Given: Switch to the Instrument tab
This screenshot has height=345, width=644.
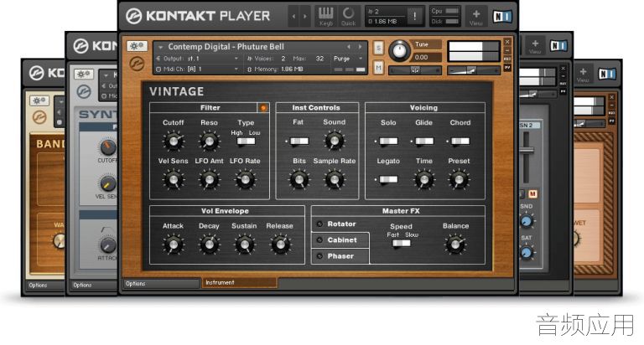Looking at the screenshot, I should coord(240,283).
